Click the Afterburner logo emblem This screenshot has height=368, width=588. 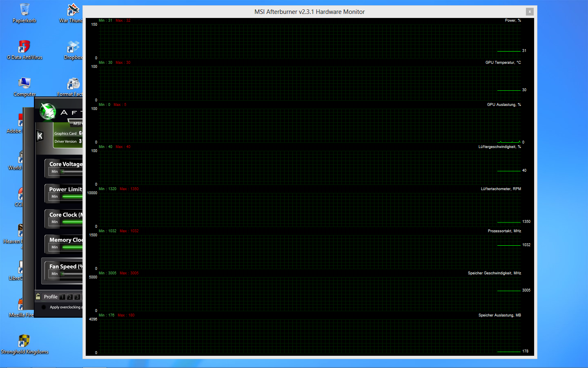coord(48,111)
